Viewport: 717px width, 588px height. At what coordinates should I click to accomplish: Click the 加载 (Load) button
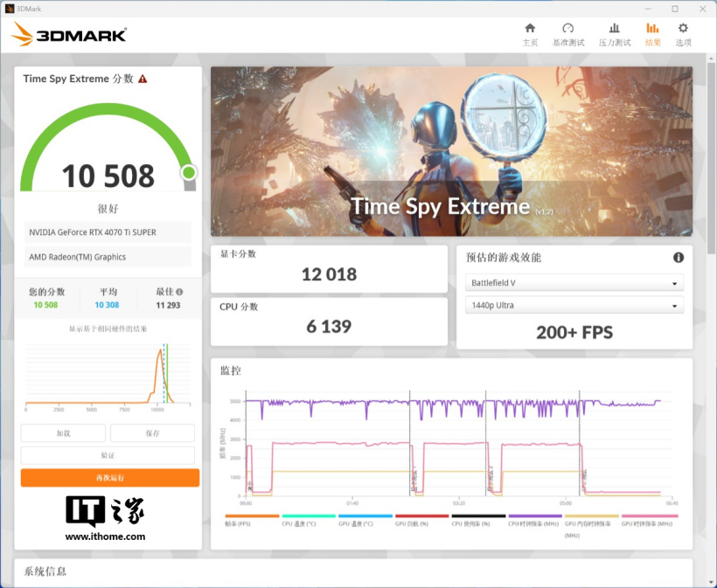[x=63, y=433]
